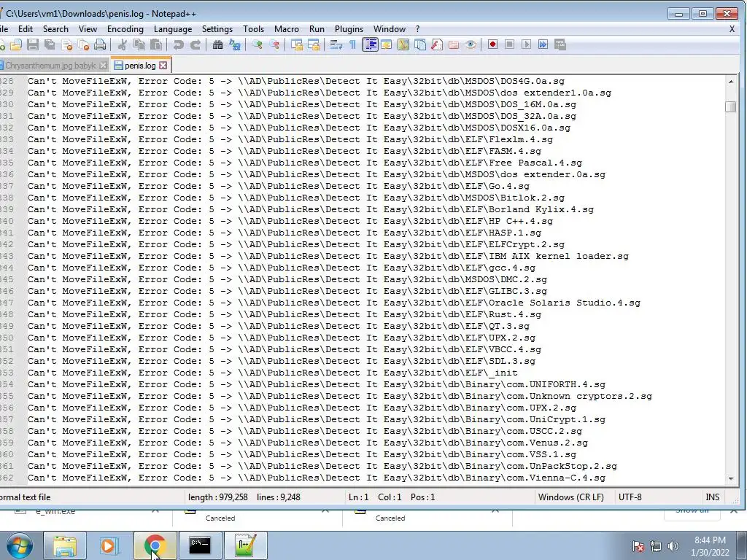This screenshot has height=560, width=747.
Task: Save the document with the floppy disk icon
Action: [32, 44]
